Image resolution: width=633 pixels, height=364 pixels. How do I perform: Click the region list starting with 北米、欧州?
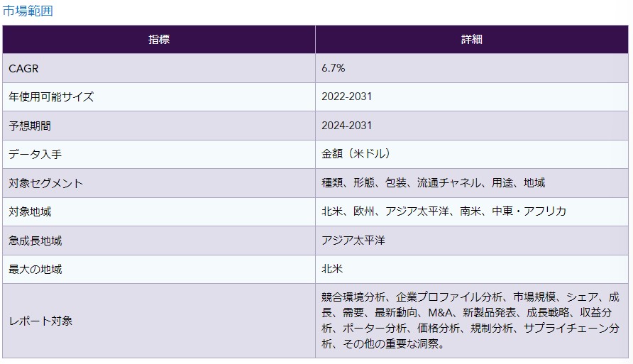444,211
